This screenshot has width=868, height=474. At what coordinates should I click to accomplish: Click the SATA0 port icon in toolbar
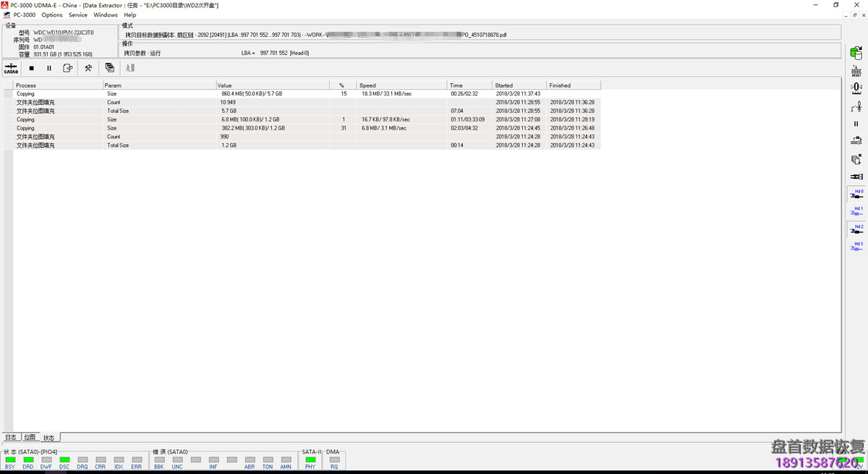point(11,68)
